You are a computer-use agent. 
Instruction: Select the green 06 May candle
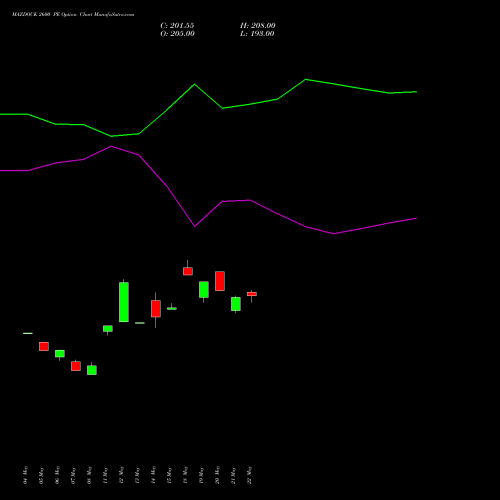pos(60,354)
